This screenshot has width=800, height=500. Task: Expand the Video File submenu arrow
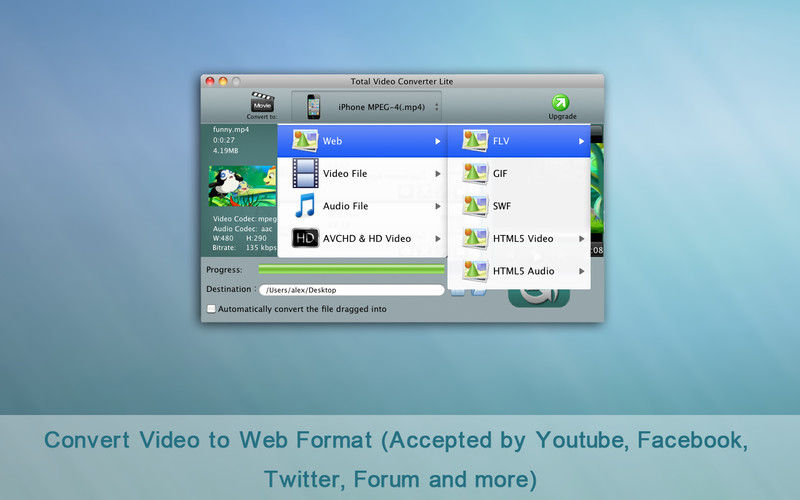click(x=438, y=174)
